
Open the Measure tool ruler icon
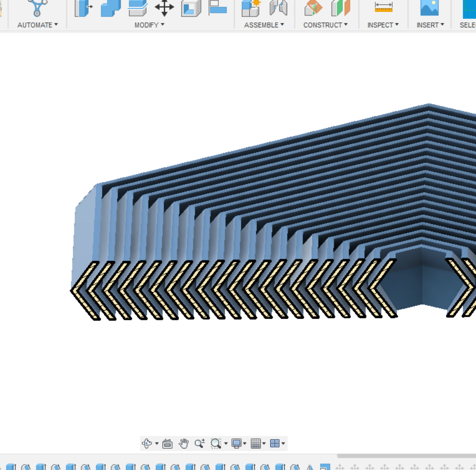coord(383,7)
